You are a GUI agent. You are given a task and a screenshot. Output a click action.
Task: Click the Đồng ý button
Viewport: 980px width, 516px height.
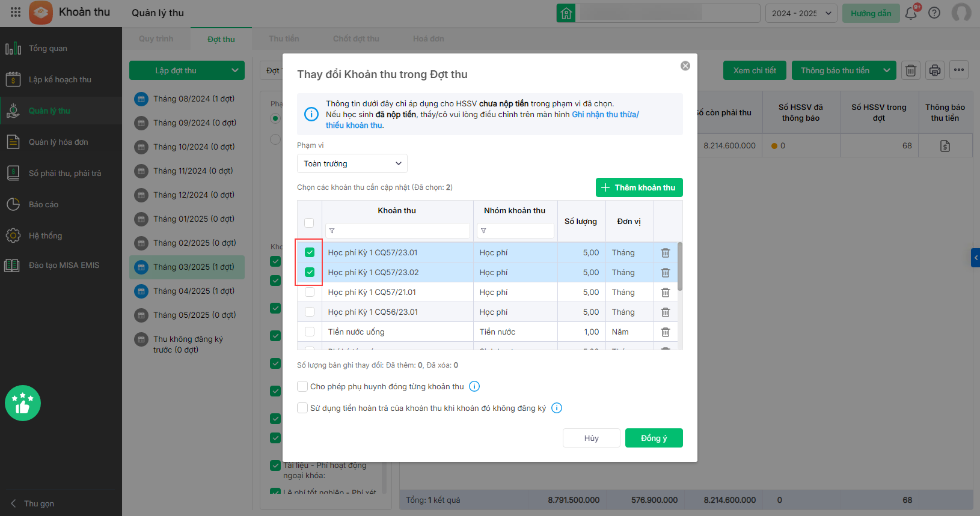pyautogui.click(x=654, y=438)
